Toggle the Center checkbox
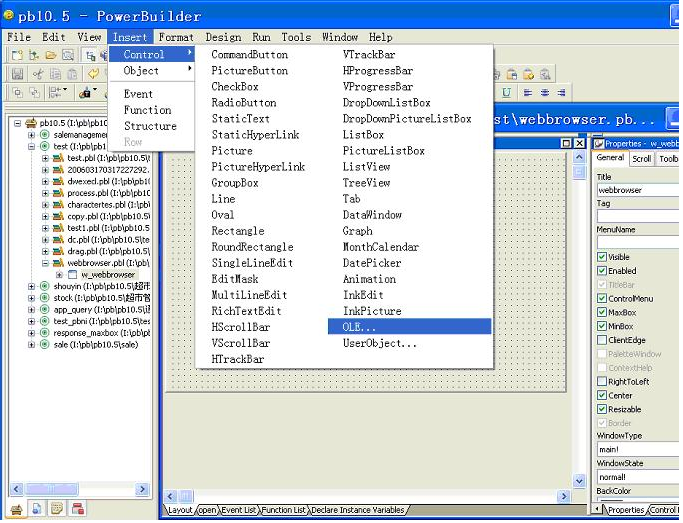Viewport: 683px width, 523px height. point(602,395)
